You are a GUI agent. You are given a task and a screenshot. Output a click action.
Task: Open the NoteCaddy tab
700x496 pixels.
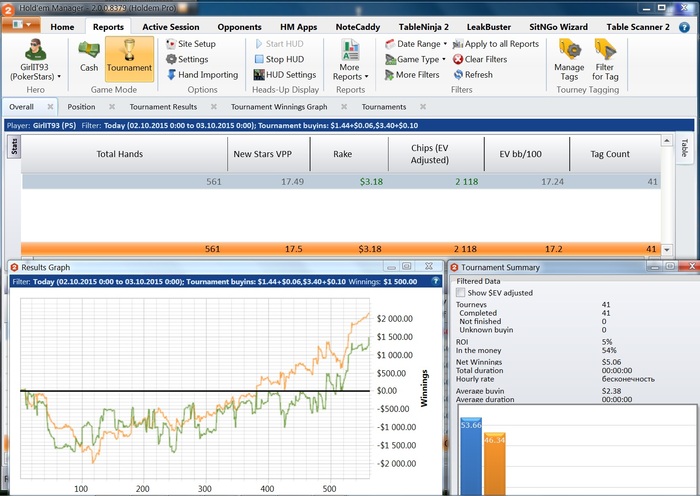click(x=358, y=27)
